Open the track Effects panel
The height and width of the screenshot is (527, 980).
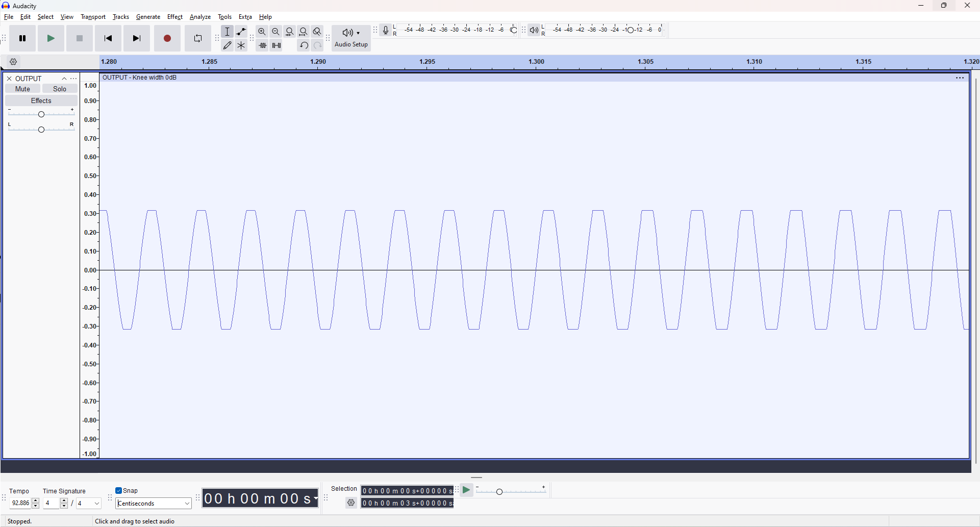click(x=41, y=100)
